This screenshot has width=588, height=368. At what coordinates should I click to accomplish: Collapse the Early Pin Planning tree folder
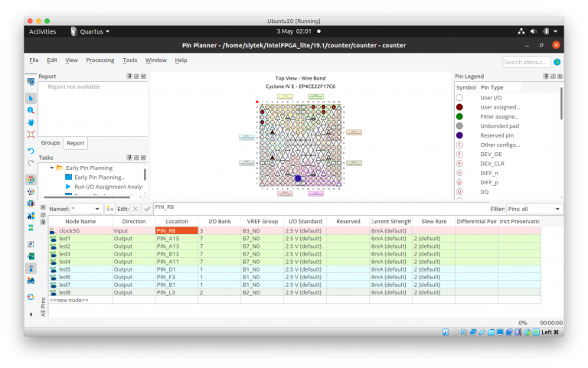pos(51,168)
